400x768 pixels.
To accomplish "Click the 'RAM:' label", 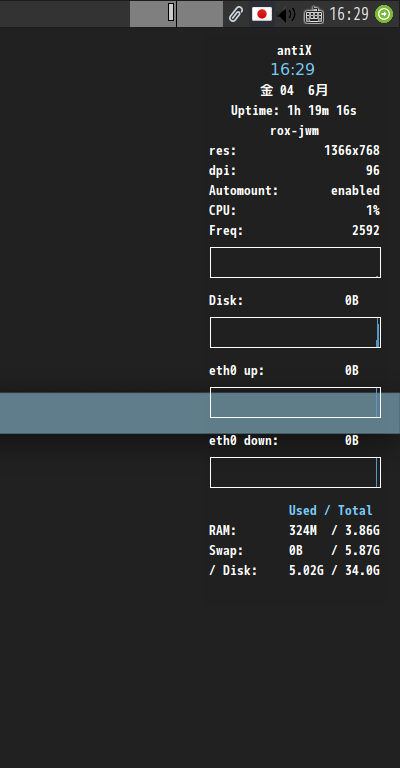I will (x=223, y=530).
